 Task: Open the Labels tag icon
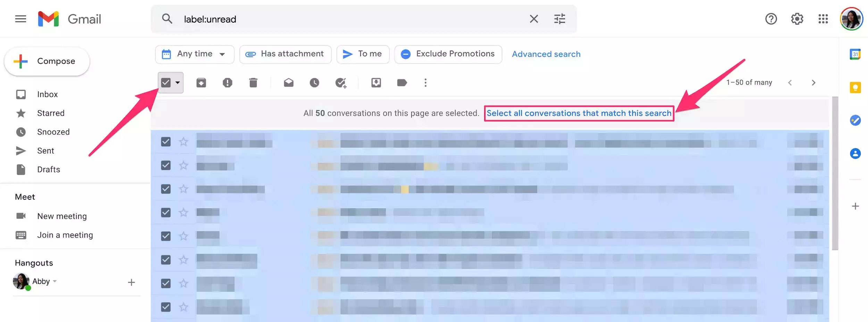(402, 83)
